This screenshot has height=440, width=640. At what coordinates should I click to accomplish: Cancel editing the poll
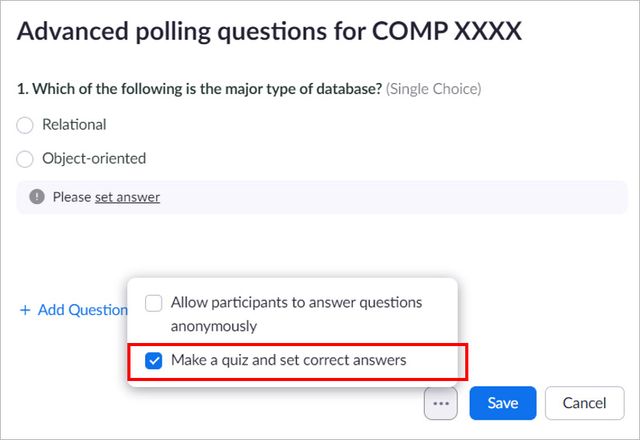(x=584, y=403)
